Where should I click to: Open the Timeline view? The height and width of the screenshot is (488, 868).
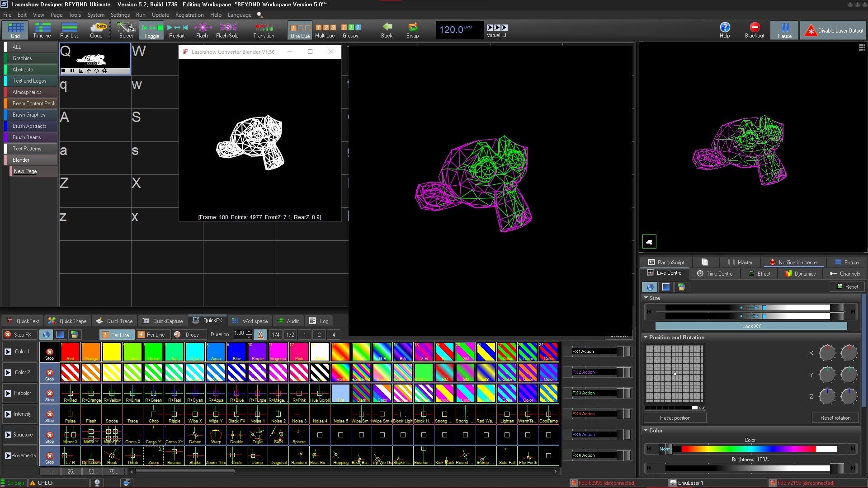point(42,30)
